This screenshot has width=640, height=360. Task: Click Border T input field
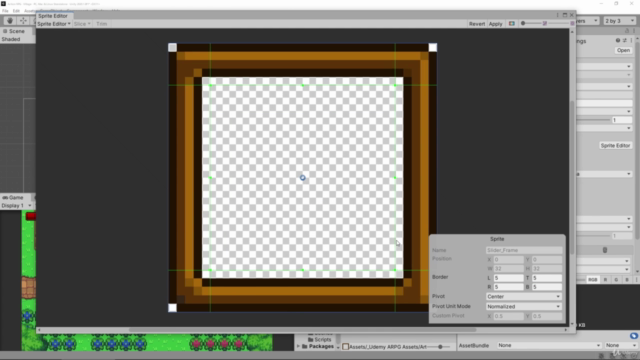coord(547,278)
